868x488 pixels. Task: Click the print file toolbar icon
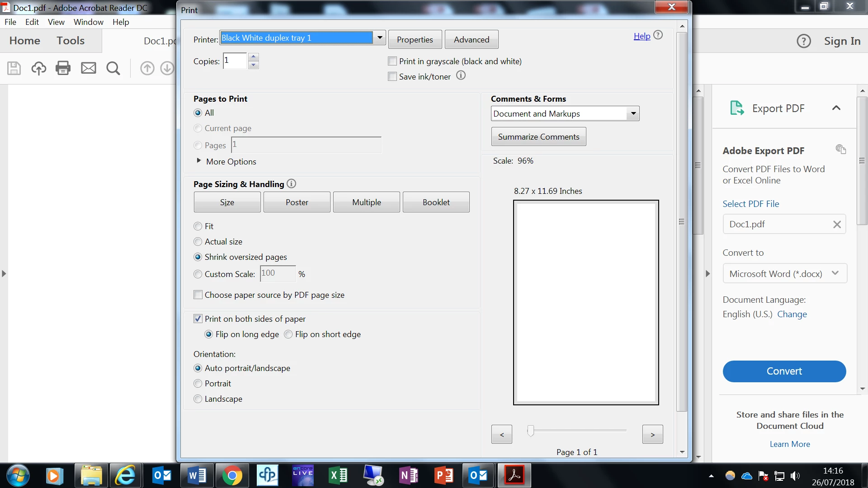tap(63, 68)
